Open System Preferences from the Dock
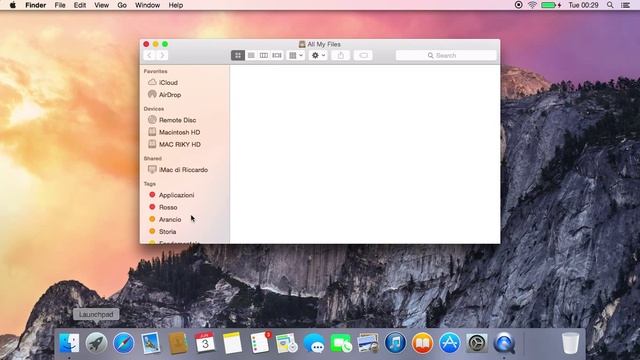Viewport: 640px width, 360px height. [x=477, y=343]
